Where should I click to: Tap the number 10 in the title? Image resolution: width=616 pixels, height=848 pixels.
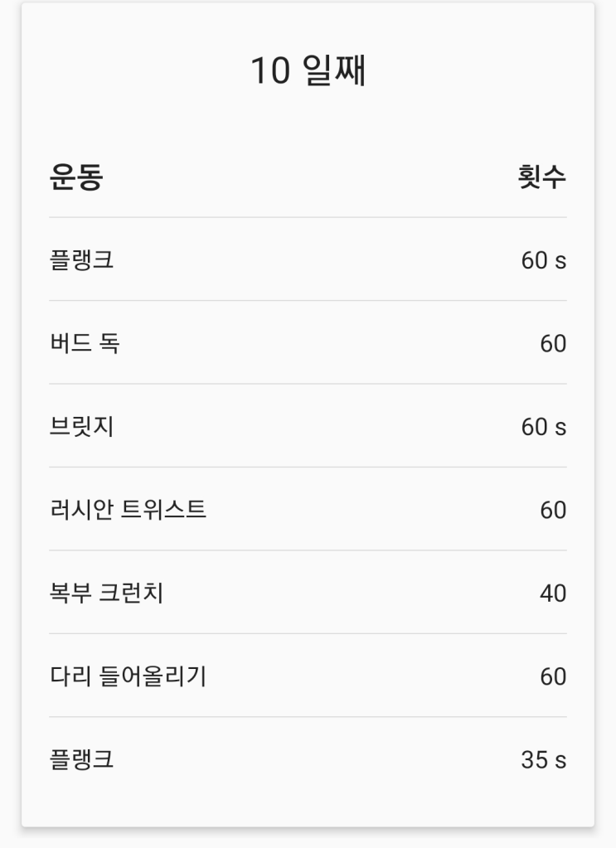click(269, 71)
